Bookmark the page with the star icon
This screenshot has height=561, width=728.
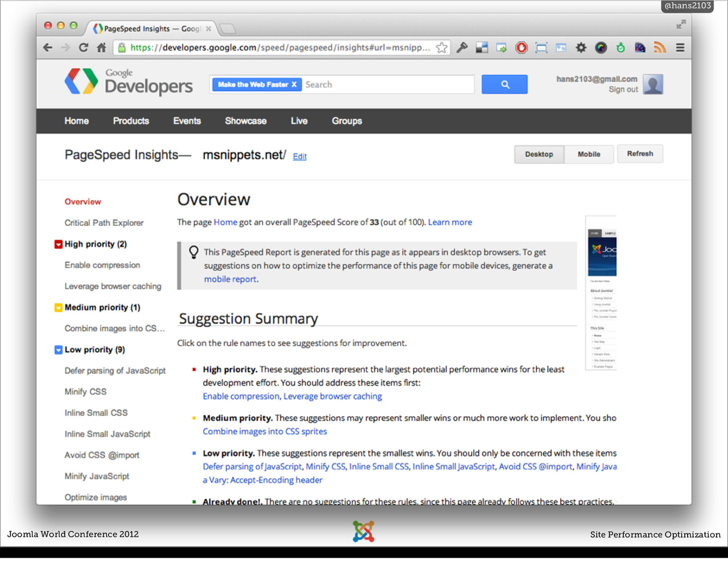click(441, 47)
